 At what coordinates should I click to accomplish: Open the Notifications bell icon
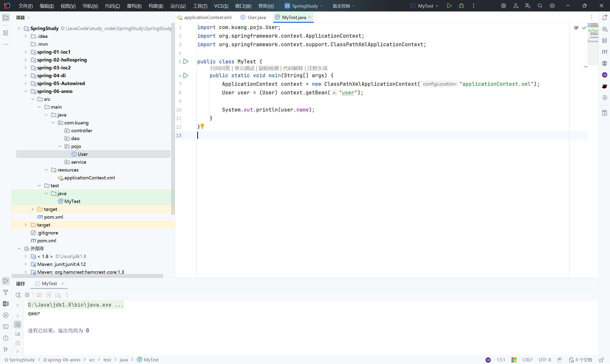click(x=604, y=17)
